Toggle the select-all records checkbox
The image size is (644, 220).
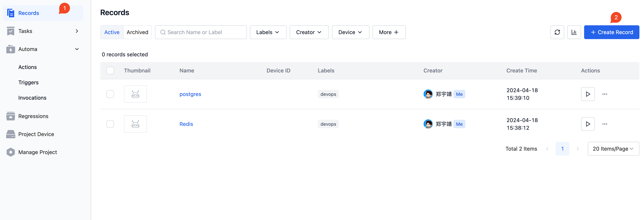coord(110,70)
